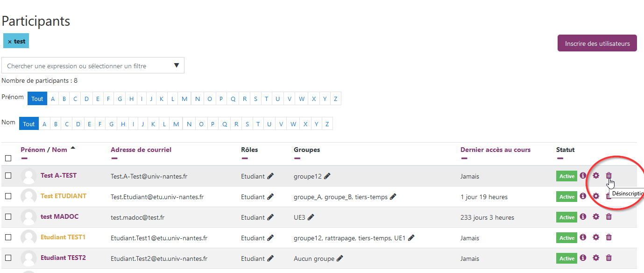Collapse the Adresse de courriel column
644x273 pixels.
click(x=115, y=158)
